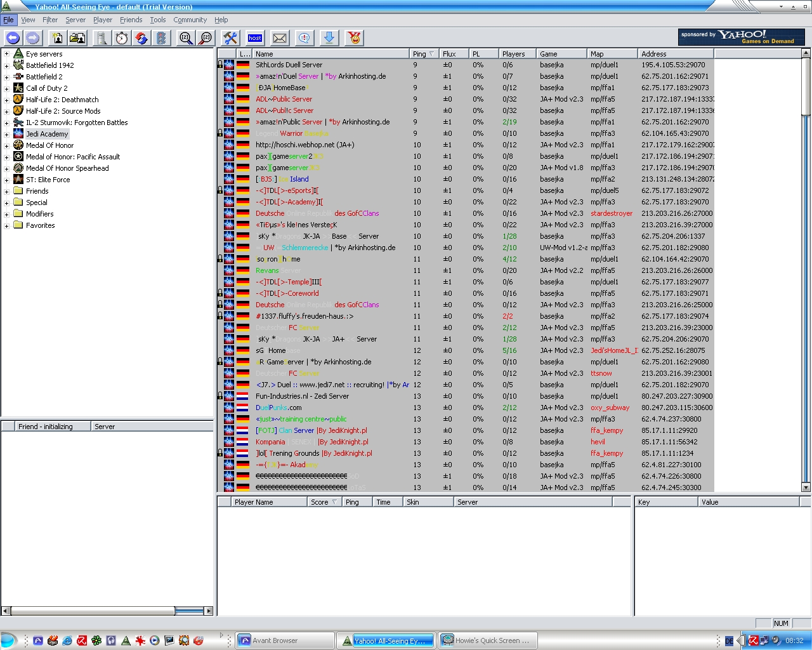812x650 pixels.
Task: Open the Tools menu
Action: click(158, 20)
